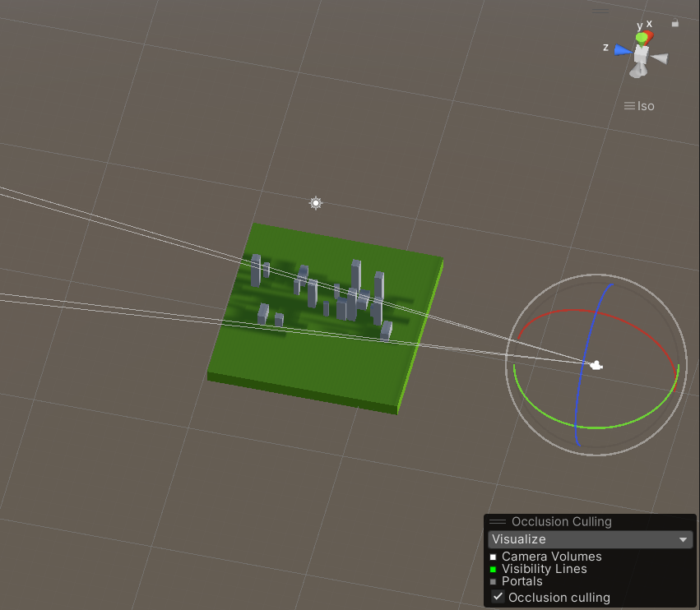Toggle the scene view rotation lock icon
700x610 pixels.
pos(675,24)
